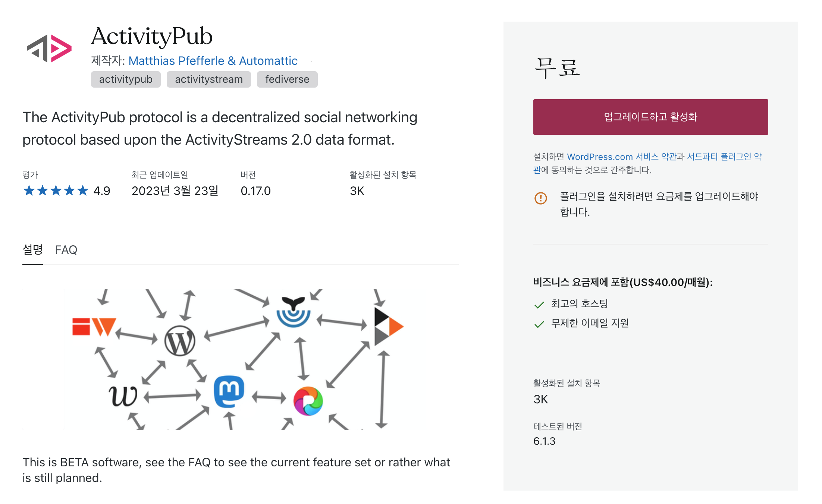The height and width of the screenshot is (504, 822).
Task: Click the WordPress logo in the diagram
Action: [180, 341]
